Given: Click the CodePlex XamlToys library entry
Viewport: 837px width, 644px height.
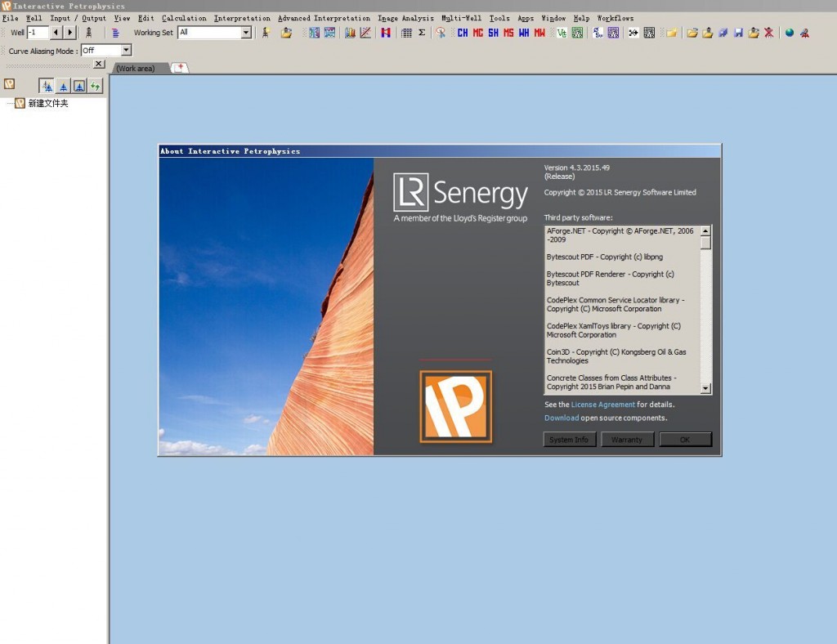Looking at the screenshot, I should pos(613,330).
